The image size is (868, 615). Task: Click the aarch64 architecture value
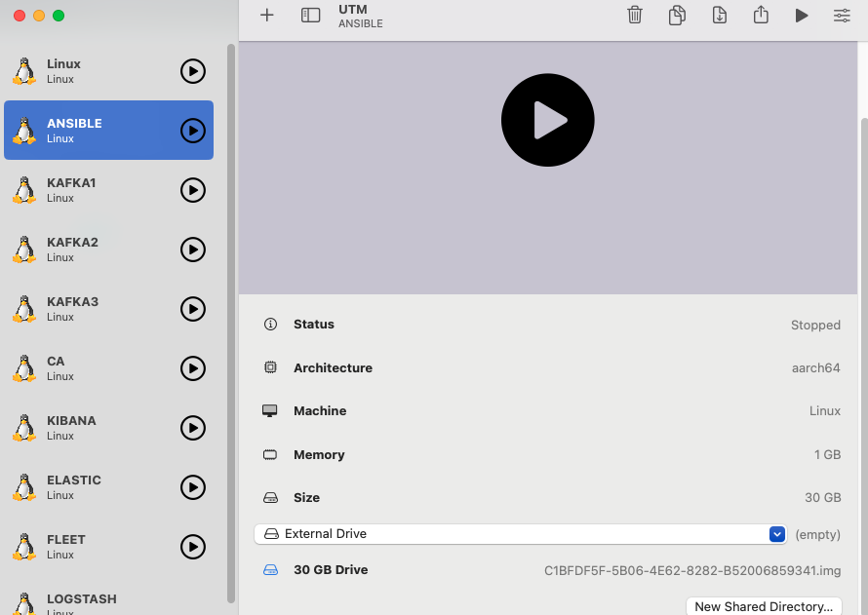point(816,367)
